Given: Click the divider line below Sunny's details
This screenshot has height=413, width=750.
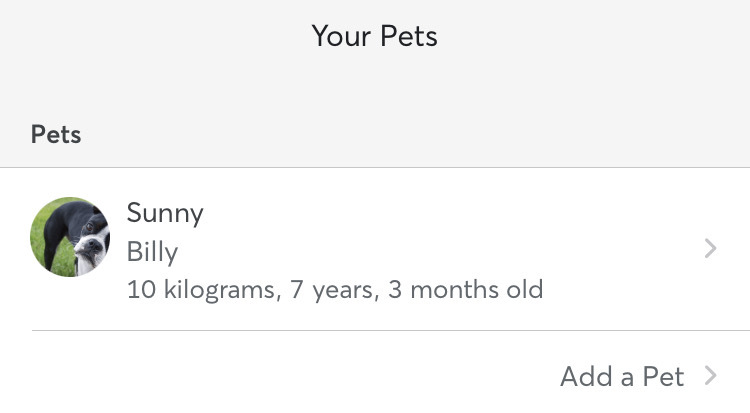Looking at the screenshot, I should point(390,330).
